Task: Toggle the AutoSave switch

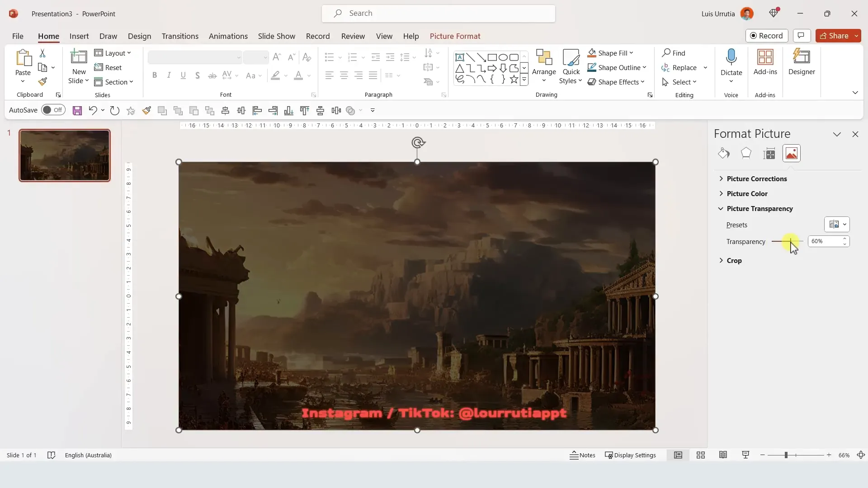Action: (x=53, y=110)
